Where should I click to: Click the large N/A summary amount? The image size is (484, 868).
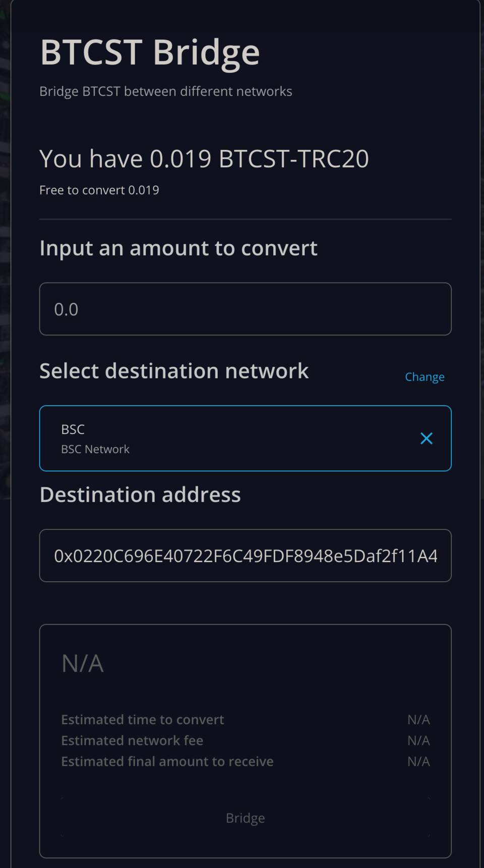(x=82, y=663)
